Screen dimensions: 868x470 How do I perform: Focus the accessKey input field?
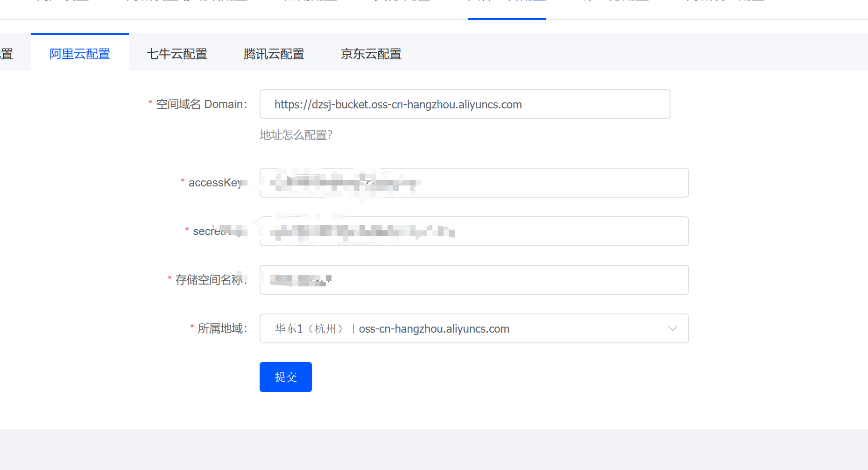point(474,183)
